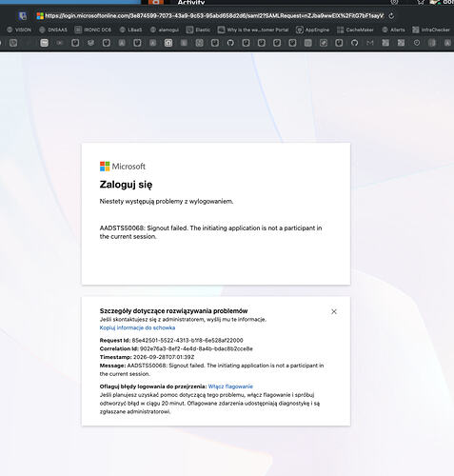Click the Correlation Id value 902e76a3
Image resolution: width=454 pixels, height=476 pixels.
[x=196, y=348]
